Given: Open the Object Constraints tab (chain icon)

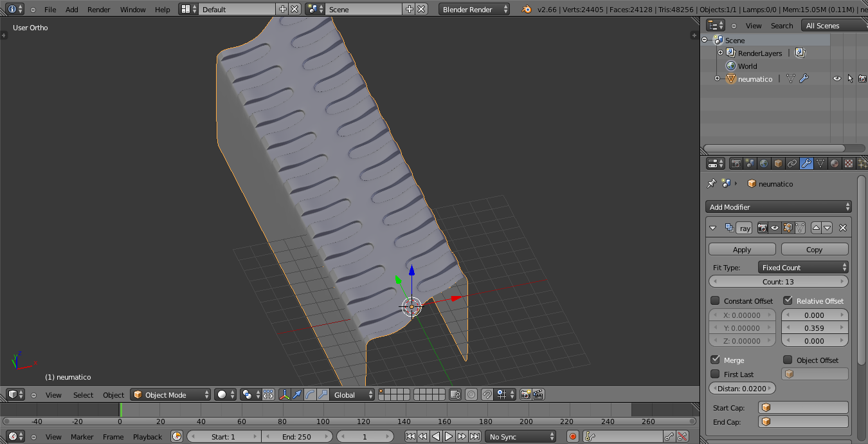Looking at the screenshot, I should click(x=792, y=163).
